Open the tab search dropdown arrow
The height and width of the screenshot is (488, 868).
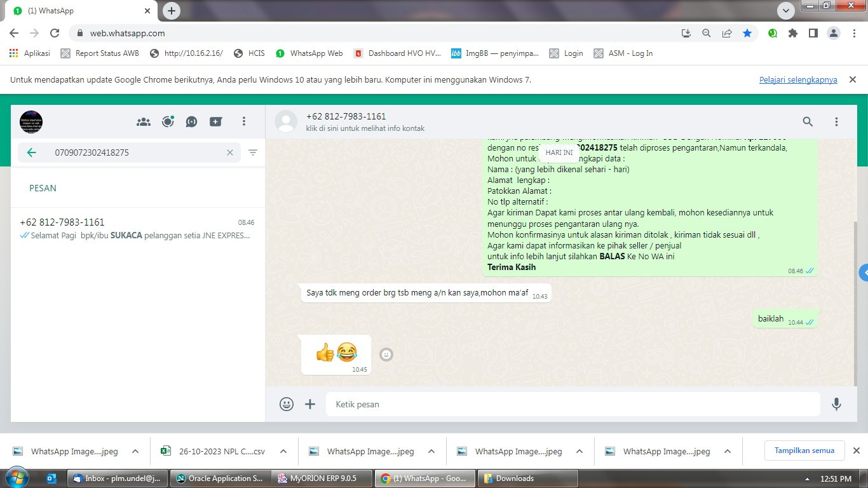point(787,11)
